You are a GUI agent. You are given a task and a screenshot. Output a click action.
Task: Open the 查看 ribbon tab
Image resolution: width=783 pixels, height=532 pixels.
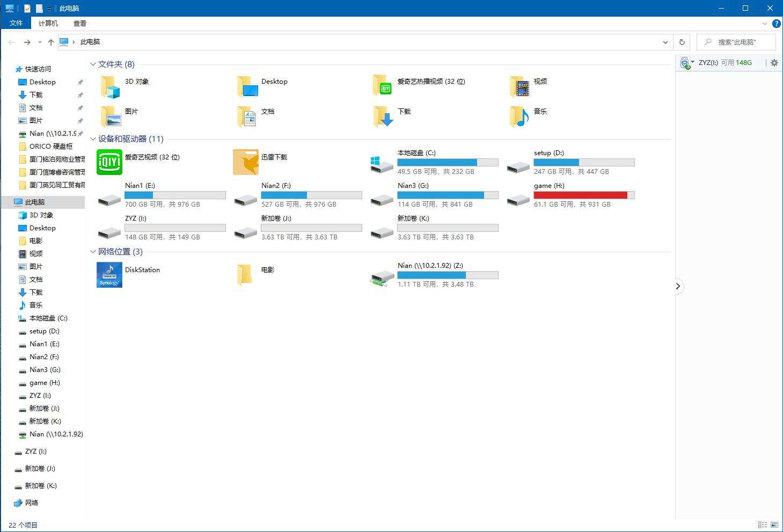[80, 23]
